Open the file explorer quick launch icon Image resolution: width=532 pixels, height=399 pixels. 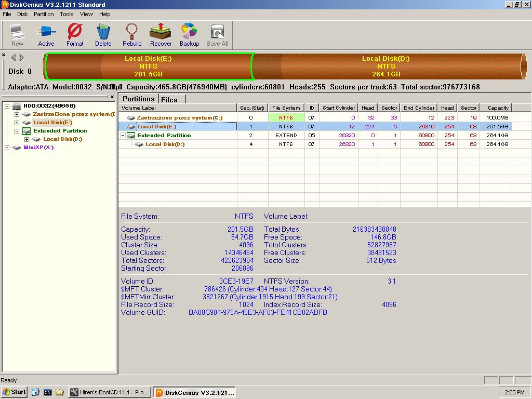[x=59, y=392]
